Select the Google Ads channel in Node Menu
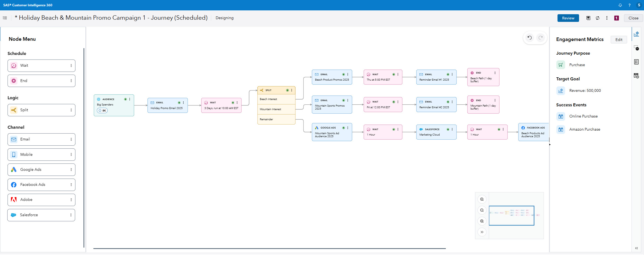The image size is (644, 255). pos(41,170)
